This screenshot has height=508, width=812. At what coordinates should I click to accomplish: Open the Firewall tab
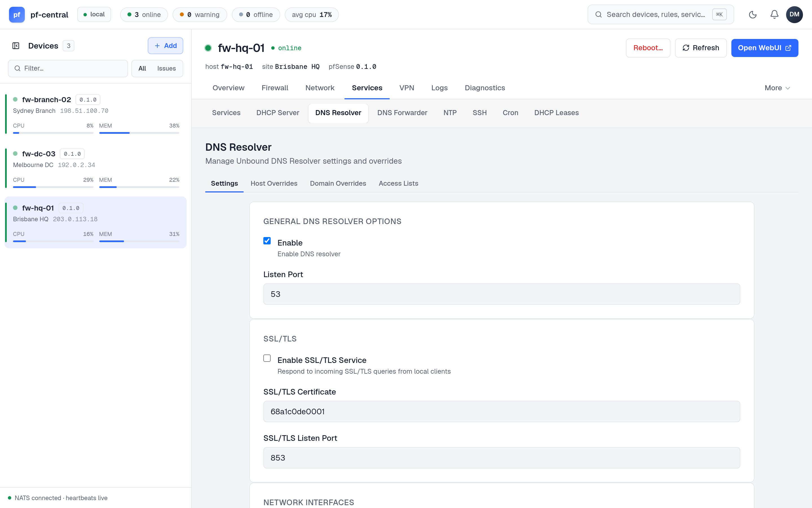click(x=275, y=88)
